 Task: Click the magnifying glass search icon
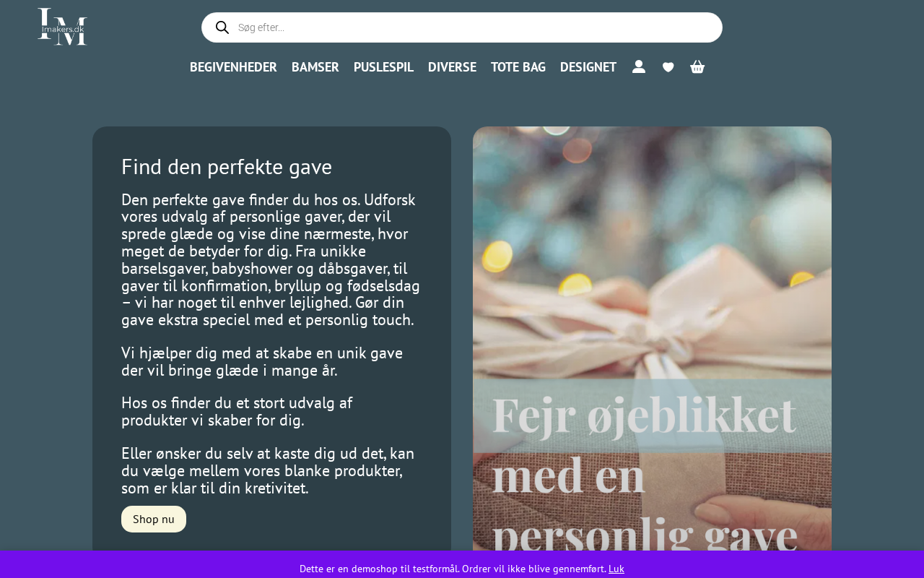click(222, 27)
